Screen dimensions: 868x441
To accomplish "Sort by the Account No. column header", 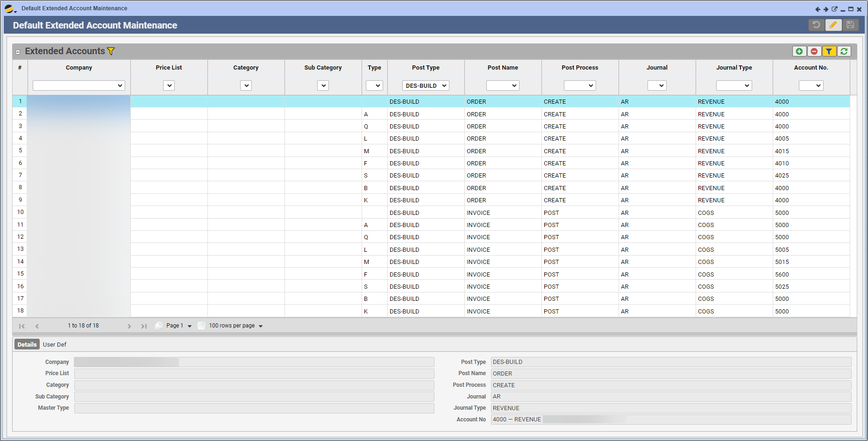I will pos(811,68).
